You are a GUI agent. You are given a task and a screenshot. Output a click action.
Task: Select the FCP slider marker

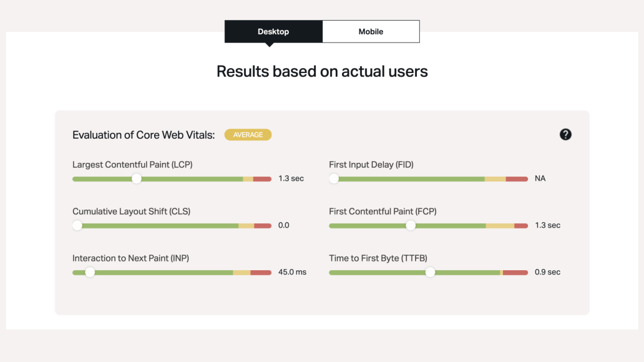(x=411, y=225)
